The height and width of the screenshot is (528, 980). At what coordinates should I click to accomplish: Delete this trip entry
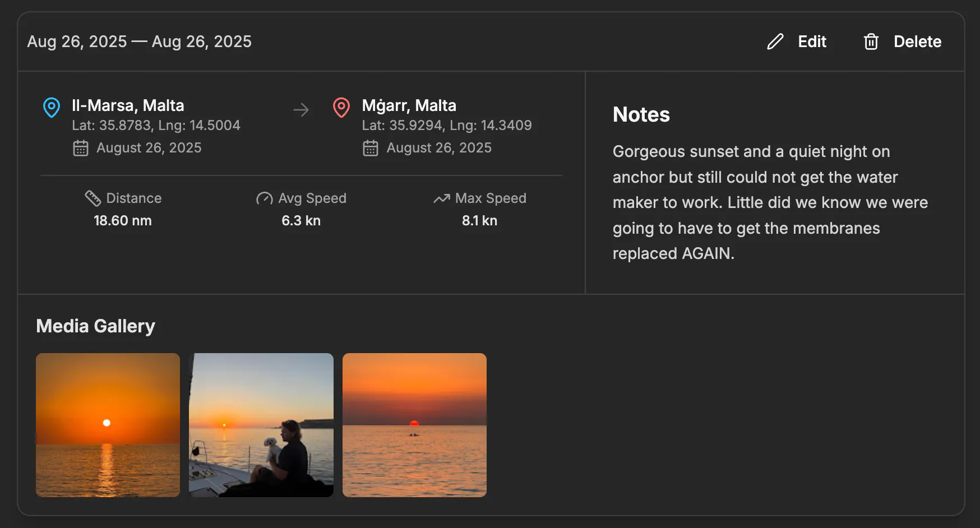coord(917,41)
